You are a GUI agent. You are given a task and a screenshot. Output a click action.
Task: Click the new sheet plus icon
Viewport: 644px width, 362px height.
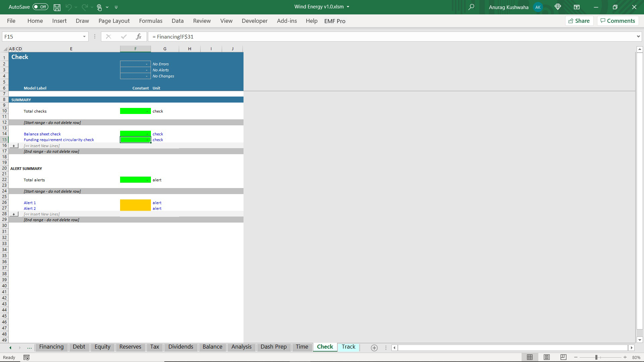(x=374, y=348)
